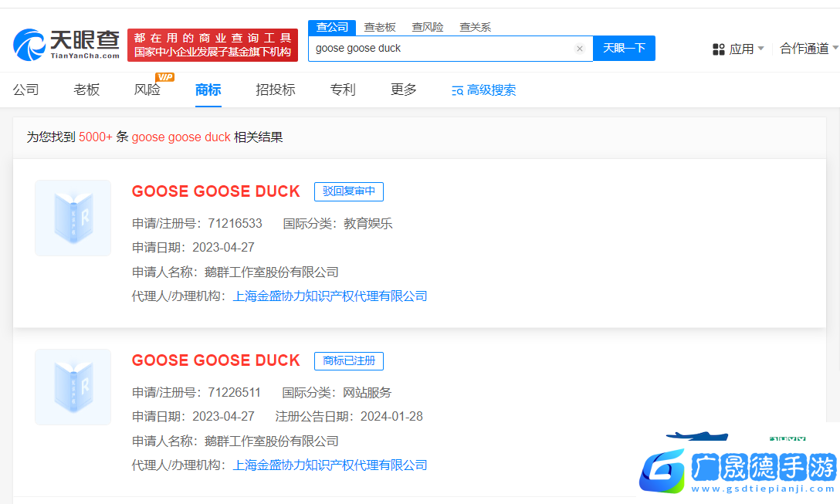This screenshot has height=504, width=840.
Task: Click 申请日期: 2023-04-27 in first result
Action: coord(193,248)
